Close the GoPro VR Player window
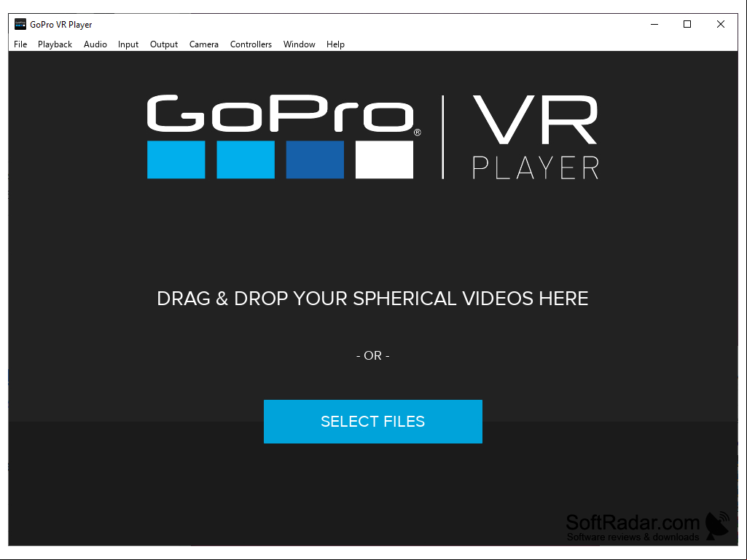 pyautogui.click(x=720, y=24)
